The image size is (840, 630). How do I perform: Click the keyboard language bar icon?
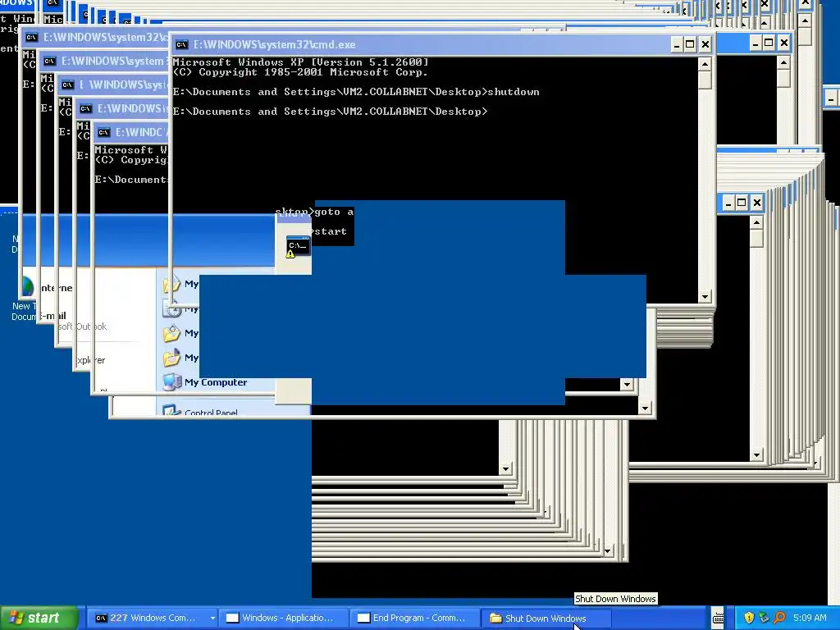tap(719, 619)
